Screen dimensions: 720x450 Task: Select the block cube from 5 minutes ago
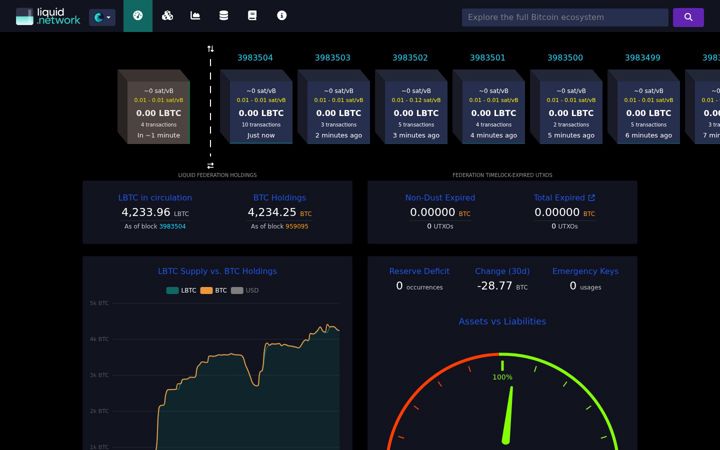566,107
